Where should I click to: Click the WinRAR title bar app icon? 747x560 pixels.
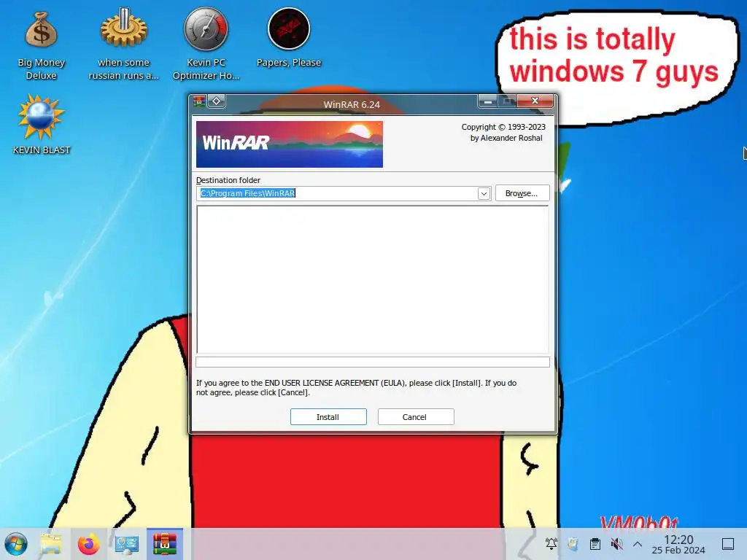199,101
